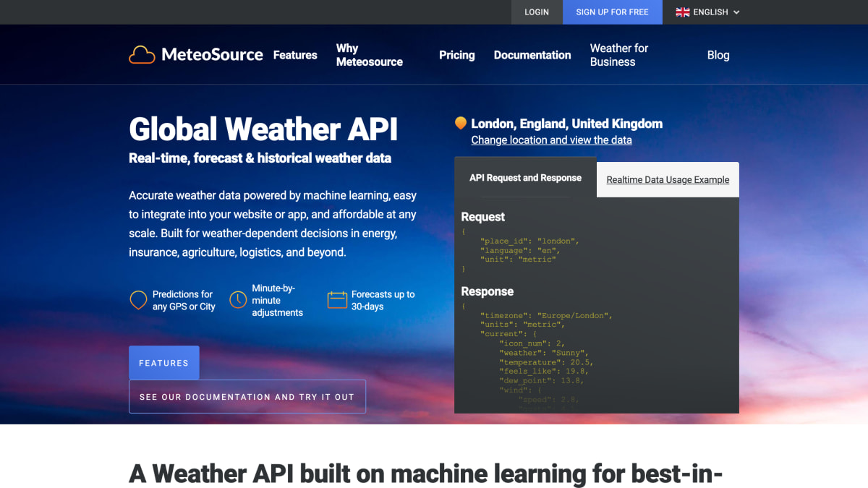Open Documentation in the navigation bar

[x=532, y=55]
